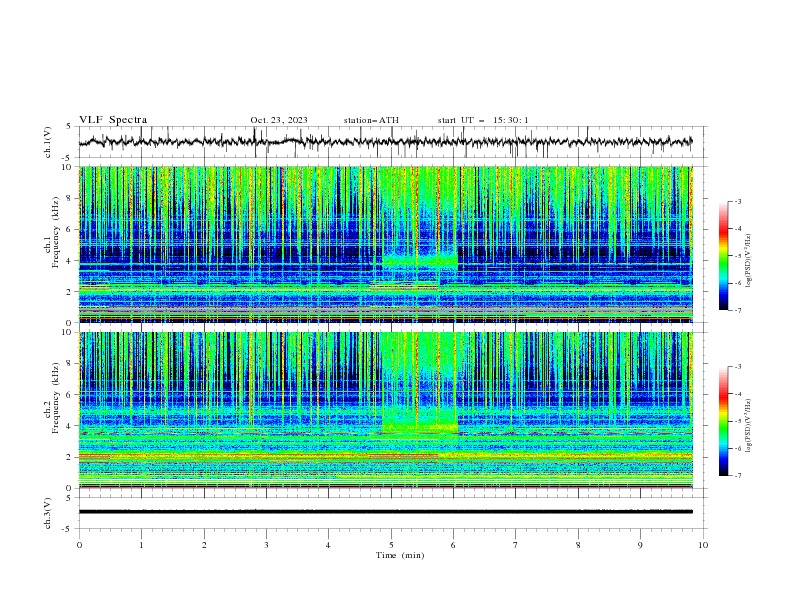Viewport: 792px width, 612px height.
Task: Click the "ch.1(V)" waveform axis label
Action: tap(48, 142)
